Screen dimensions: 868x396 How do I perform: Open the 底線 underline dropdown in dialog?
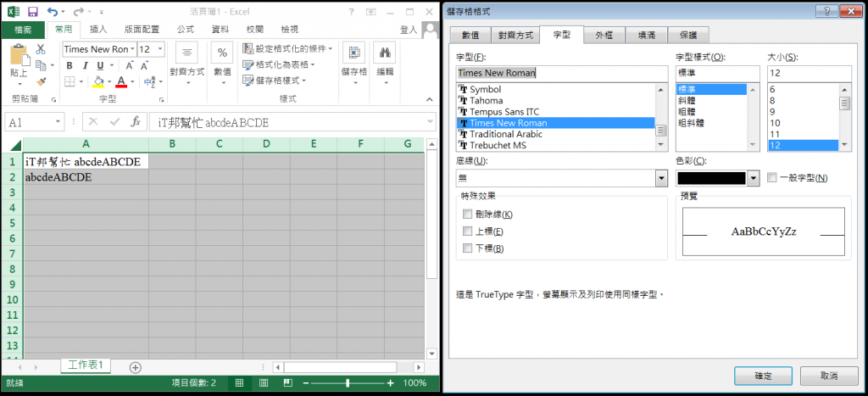point(661,178)
